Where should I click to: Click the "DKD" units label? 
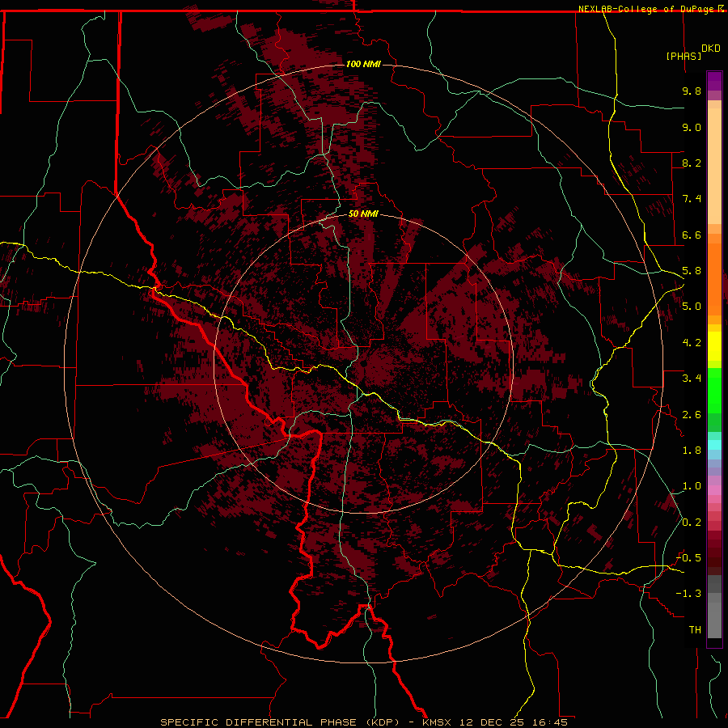point(711,49)
